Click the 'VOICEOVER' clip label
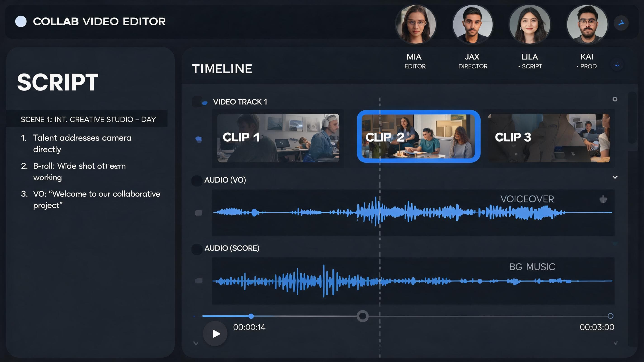Viewport: 644px width, 362px height. 527,199
